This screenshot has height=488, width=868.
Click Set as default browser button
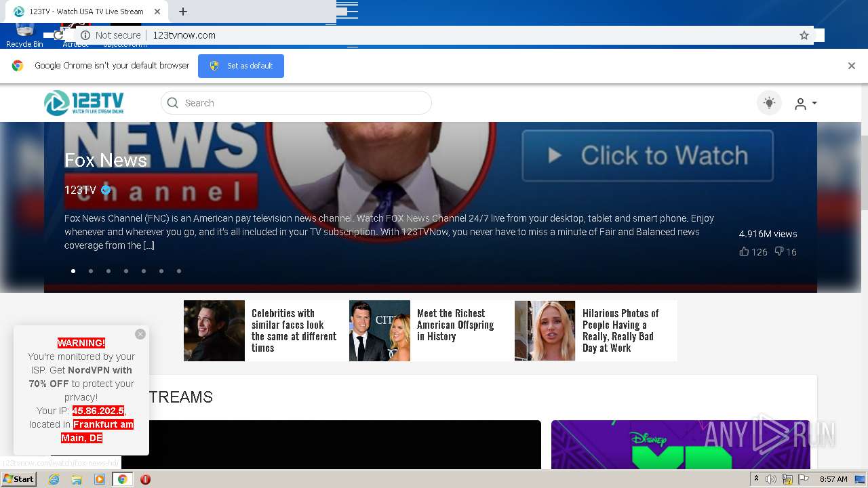(x=241, y=66)
